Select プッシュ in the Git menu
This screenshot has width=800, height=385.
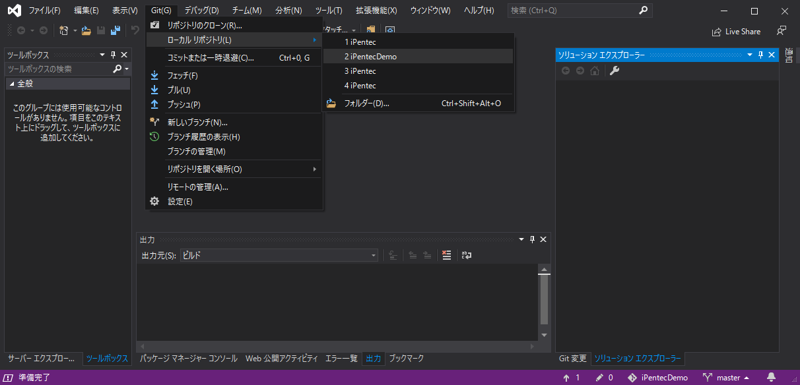tap(234, 105)
